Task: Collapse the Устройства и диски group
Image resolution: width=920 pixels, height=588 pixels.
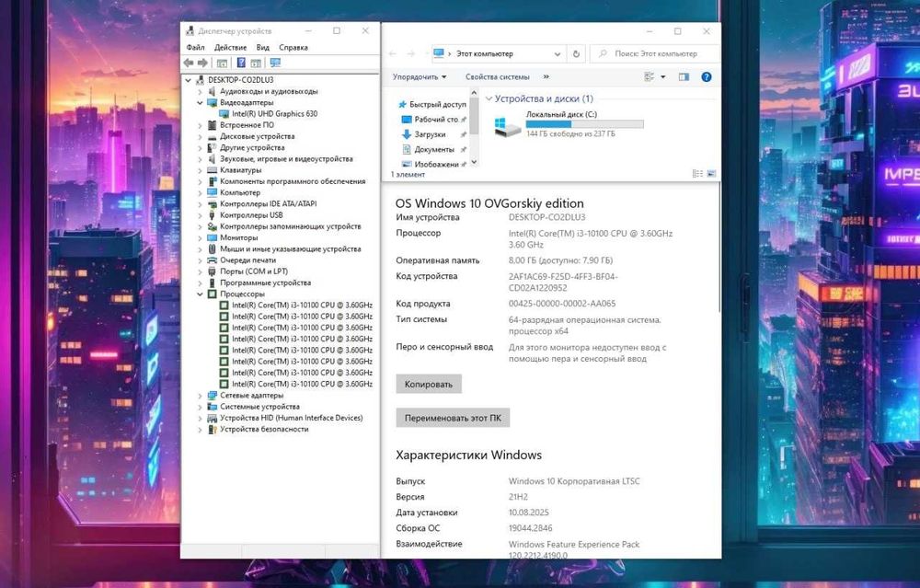Action: (489, 98)
